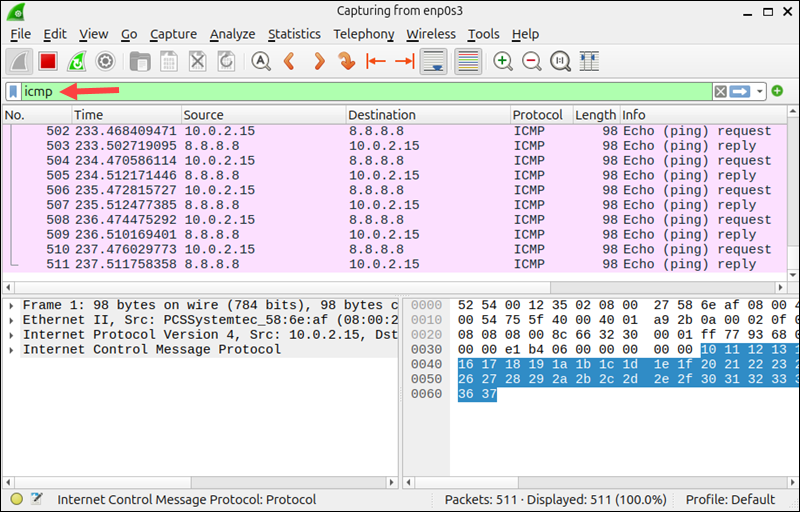Add a filter button with plus
Image resolution: width=800 pixels, height=512 pixels.
(777, 91)
